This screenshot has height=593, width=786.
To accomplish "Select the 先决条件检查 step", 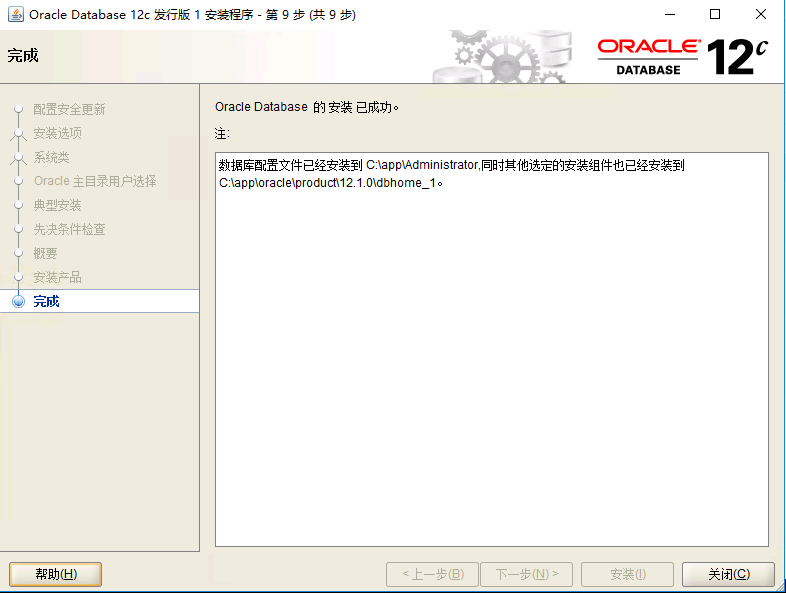I will (69, 229).
